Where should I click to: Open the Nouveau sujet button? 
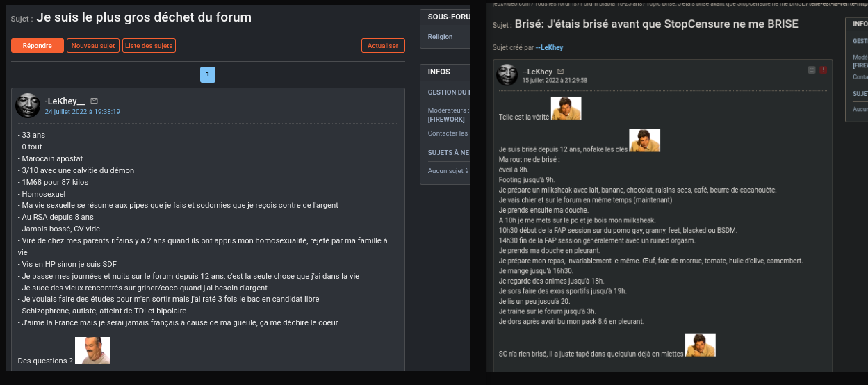(93, 46)
